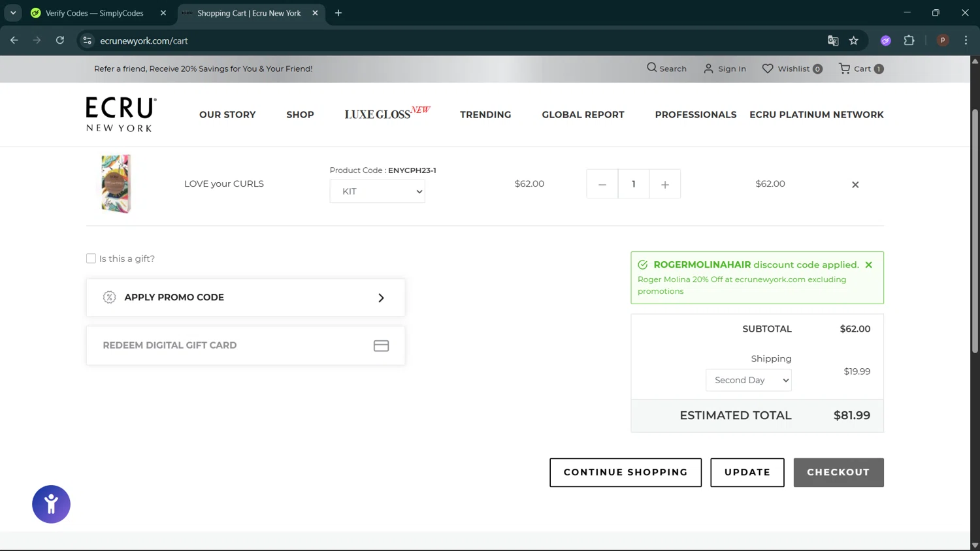
Task: Click the promo code percent icon
Action: tap(109, 297)
